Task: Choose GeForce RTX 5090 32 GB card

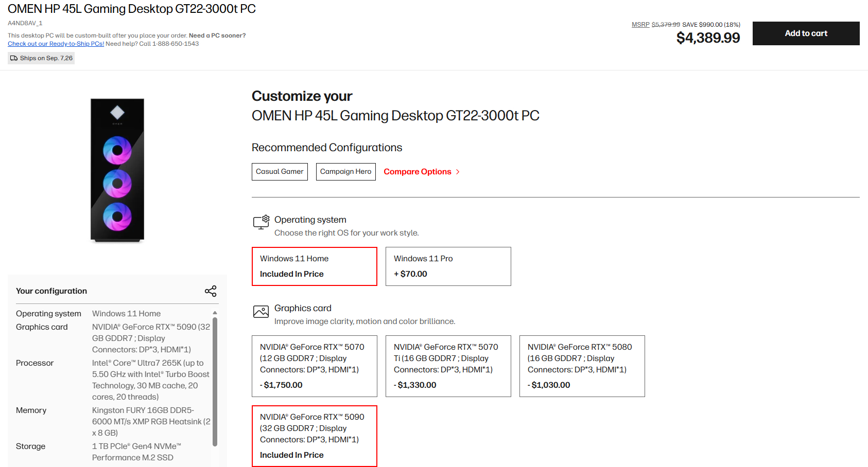Action: click(x=315, y=436)
